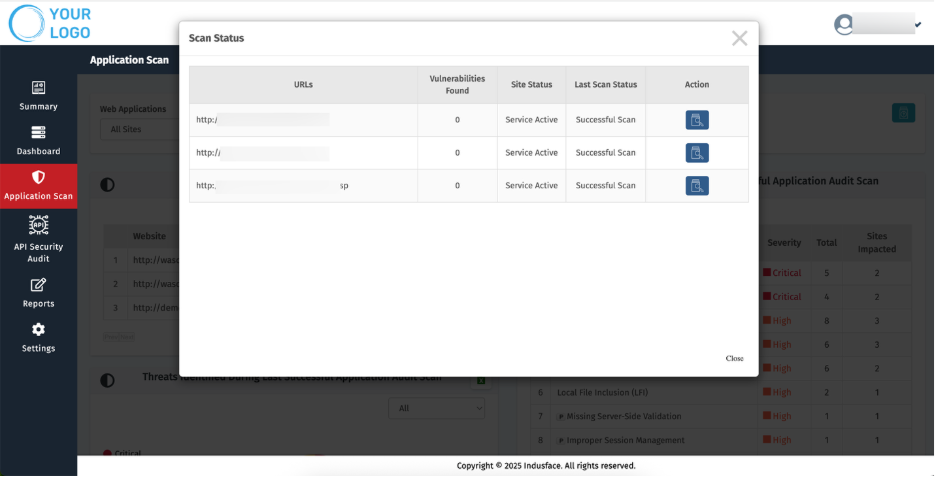Open the Reports sidebar item
This screenshot has width=936, height=477.
(38, 293)
